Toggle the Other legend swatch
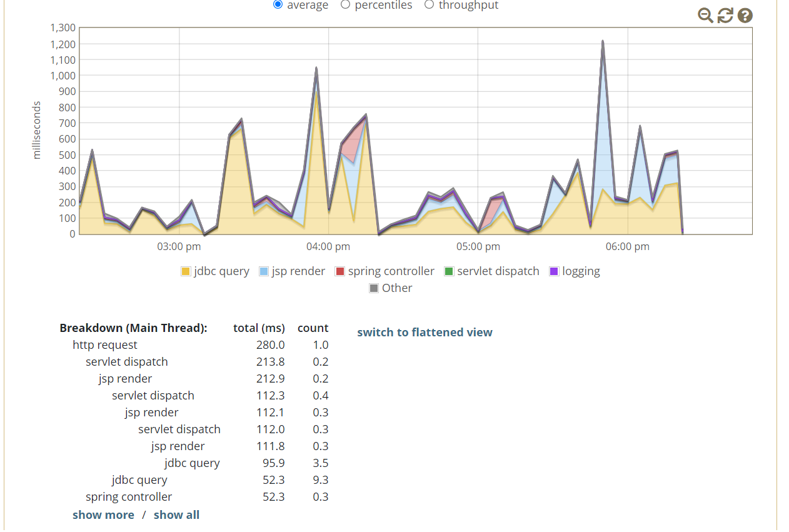Image resolution: width=789 pixels, height=532 pixels. [x=374, y=288]
